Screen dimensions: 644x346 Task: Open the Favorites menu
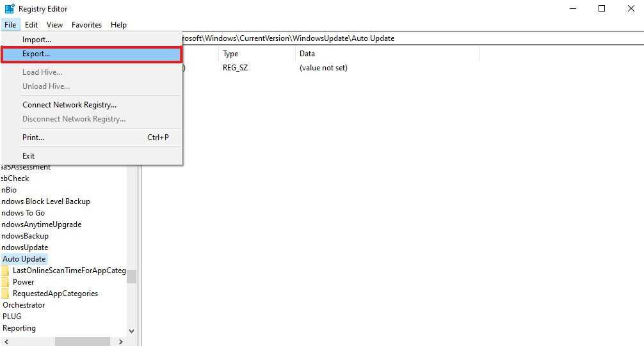point(86,25)
